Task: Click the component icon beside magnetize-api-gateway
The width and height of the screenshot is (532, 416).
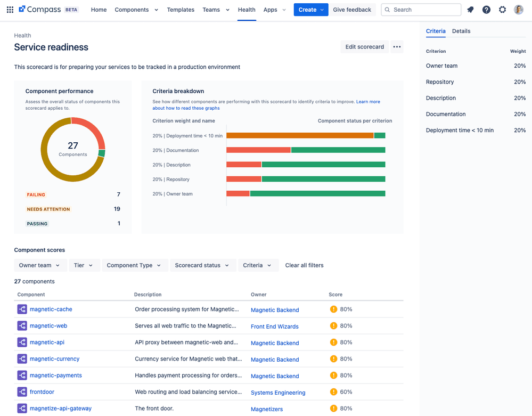Action: point(22,408)
